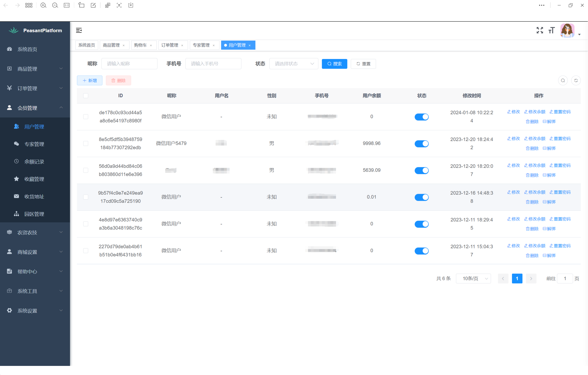Go to 系统首页 in sidebar

[x=35, y=49]
